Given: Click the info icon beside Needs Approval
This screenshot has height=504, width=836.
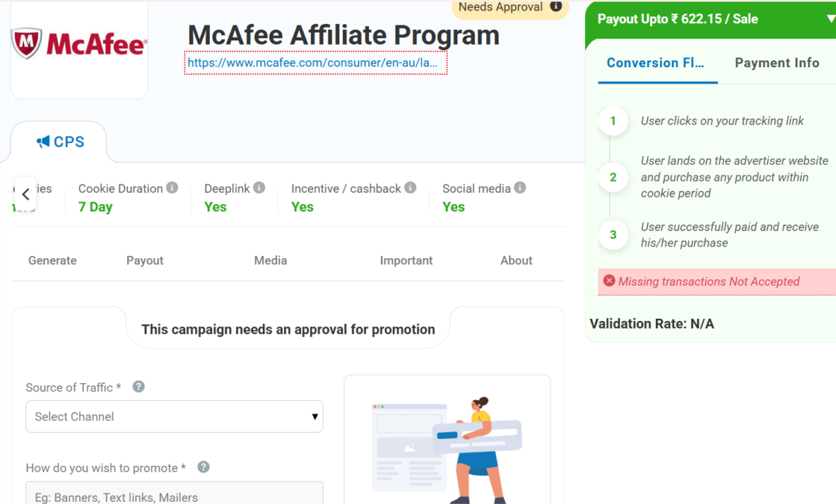Looking at the screenshot, I should click(x=556, y=7).
